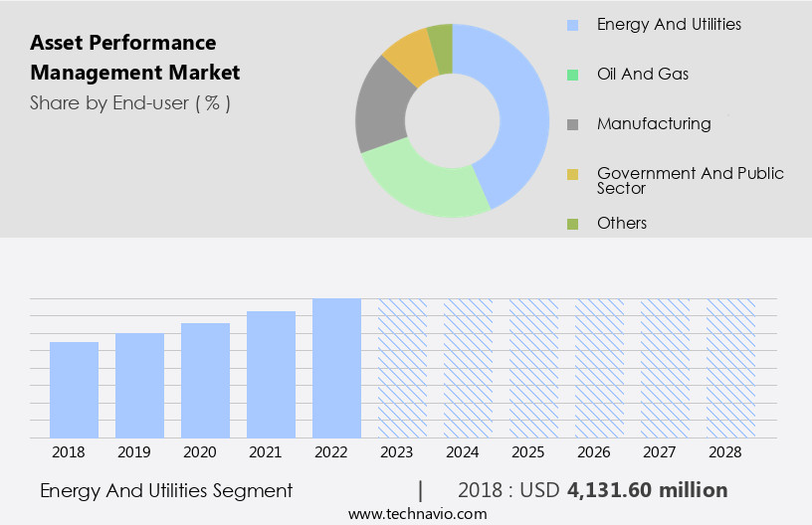Open the www.technavio.com link
The height and width of the screenshot is (525, 812).
417,513
